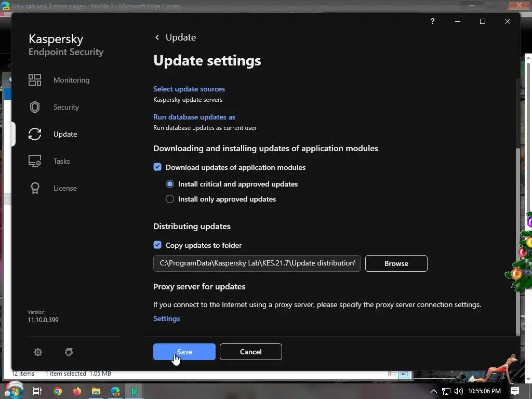532x399 pixels.
Task: Open the License section
Action: coord(65,188)
